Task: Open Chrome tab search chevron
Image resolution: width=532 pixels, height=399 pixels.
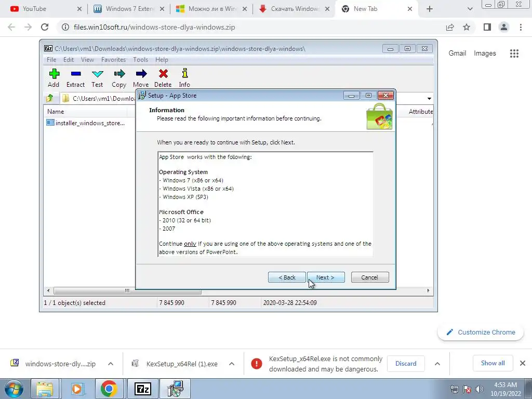Action: (470, 9)
